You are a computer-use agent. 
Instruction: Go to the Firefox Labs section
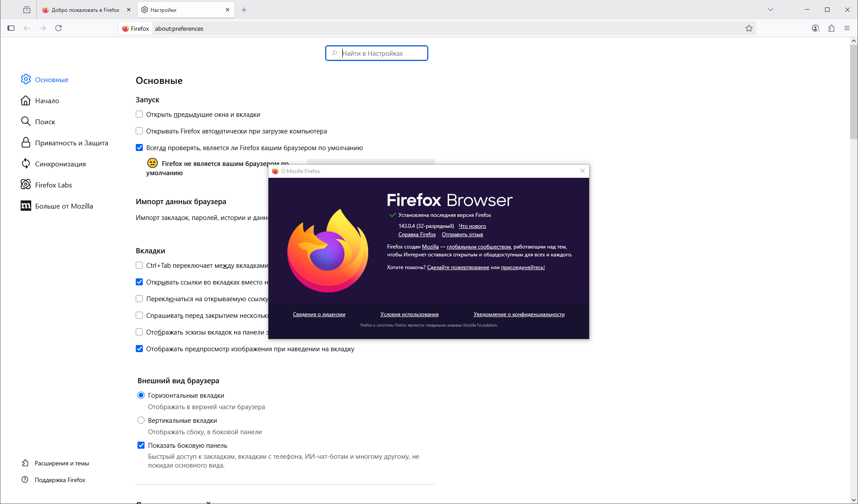53,185
